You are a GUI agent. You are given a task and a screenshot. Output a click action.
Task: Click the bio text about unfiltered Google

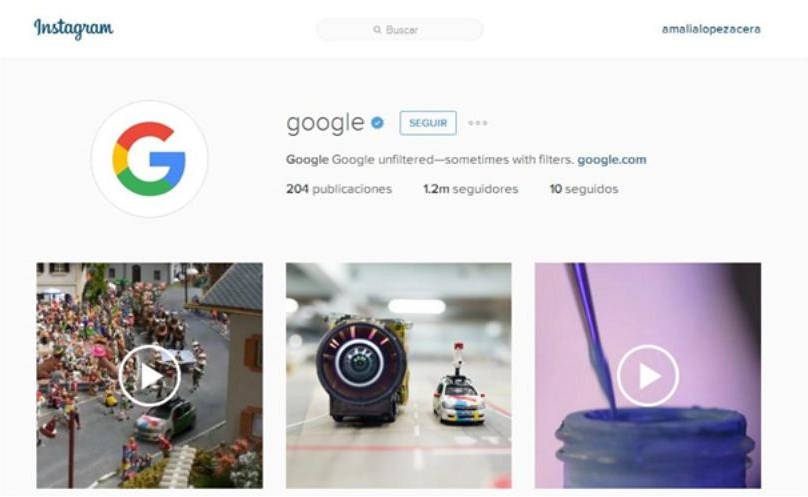pos(452,160)
